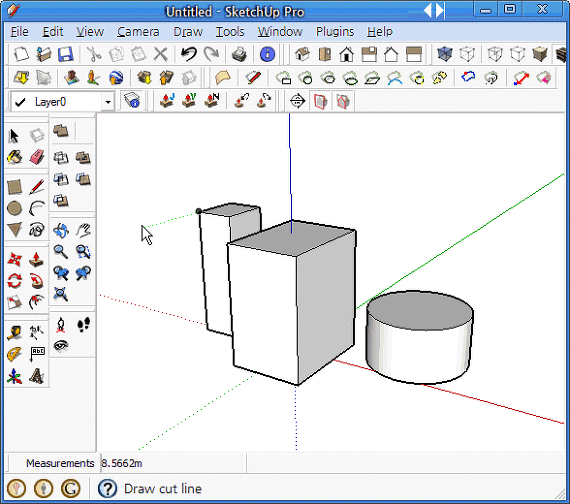570x504 pixels.
Task: Toggle section plane display
Action: coord(320,101)
